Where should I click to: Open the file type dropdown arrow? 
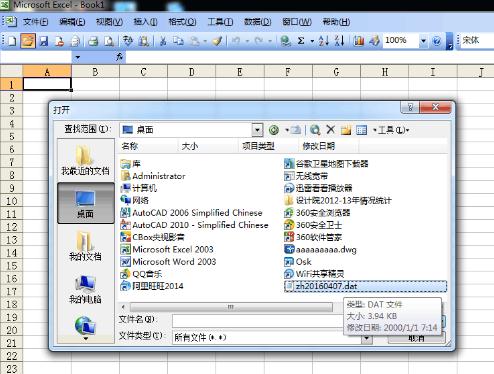click(x=367, y=338)
